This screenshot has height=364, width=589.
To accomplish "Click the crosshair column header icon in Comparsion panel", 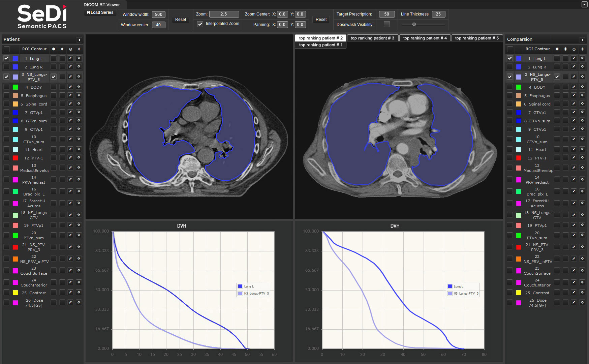I will point(582,49).
